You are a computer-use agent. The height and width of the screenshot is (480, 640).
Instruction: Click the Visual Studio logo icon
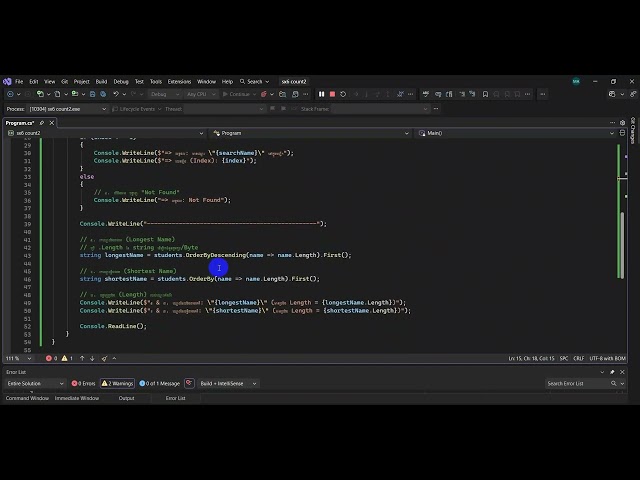tap(7, 82)
